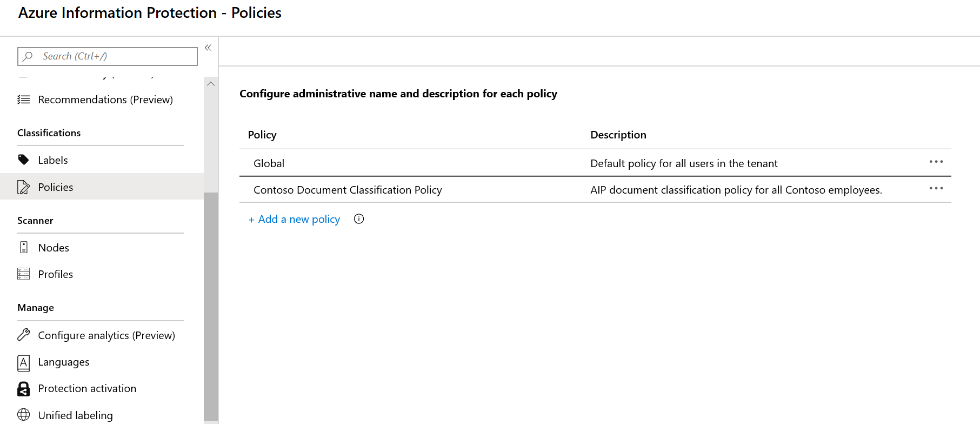Image resolution: width=980 pixels, height=424 pixels.
Task: Select the Global policy row
Action: pyautogui.click(x=595, y=163)
